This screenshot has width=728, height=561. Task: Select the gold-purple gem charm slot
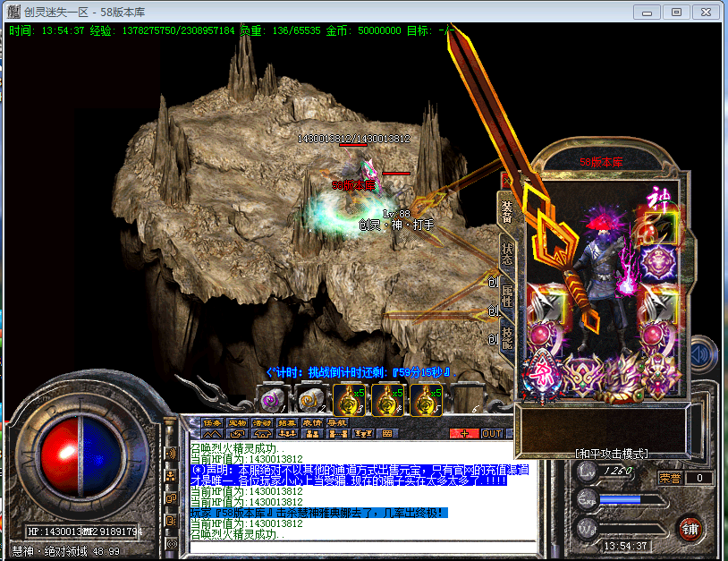tap(662, 377)
